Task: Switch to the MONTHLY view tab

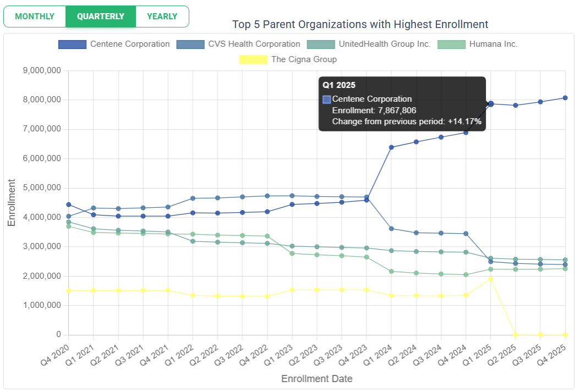Action: coord(35,16)
